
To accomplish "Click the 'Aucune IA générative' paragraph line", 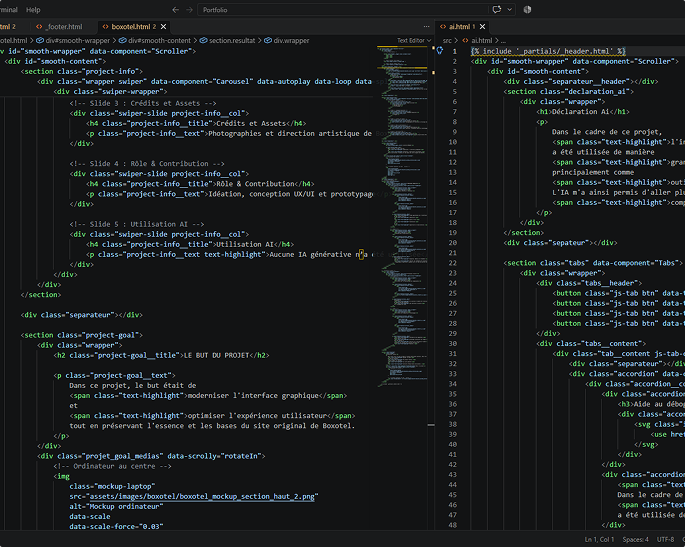I will coord(227,255).
